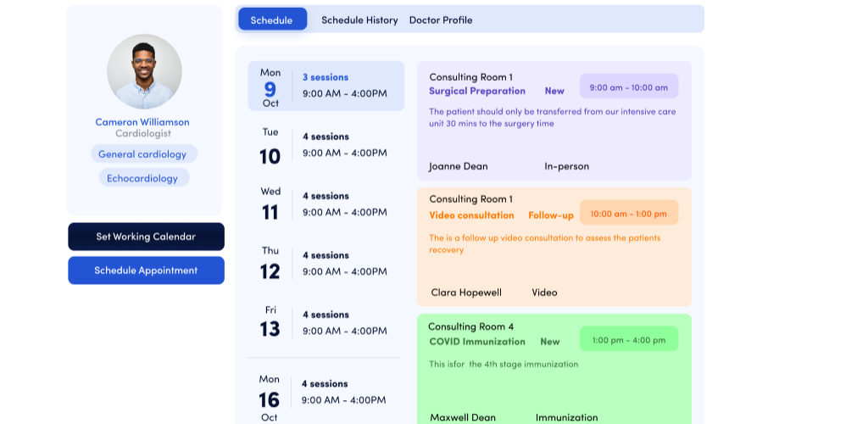Click patient name Maxwell Dean

(463, 417)
